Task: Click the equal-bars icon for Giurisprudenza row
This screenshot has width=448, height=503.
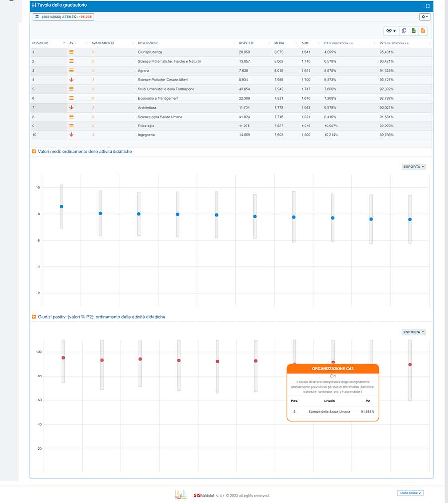Action: (x=71, y=52)
